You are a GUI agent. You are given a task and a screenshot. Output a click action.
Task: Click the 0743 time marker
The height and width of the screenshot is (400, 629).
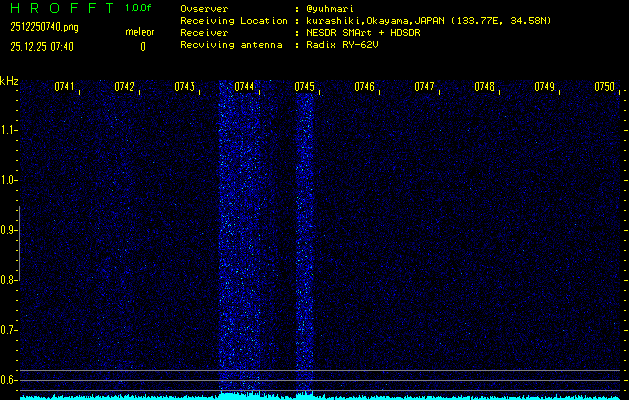click(x=185, y=87)
